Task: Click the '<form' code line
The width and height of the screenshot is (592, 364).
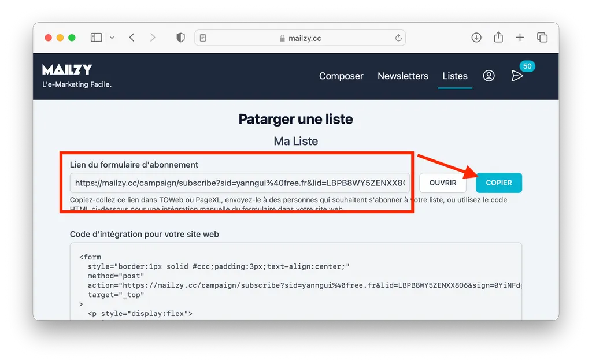Action: (x=90, y=257)
